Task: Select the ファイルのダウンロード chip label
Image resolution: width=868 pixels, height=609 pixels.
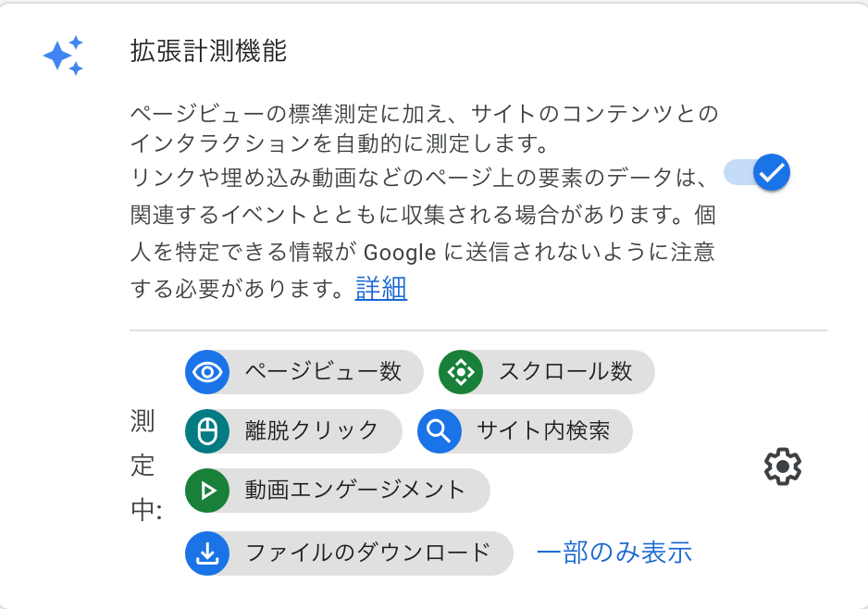Action: (x=367, y=553)
